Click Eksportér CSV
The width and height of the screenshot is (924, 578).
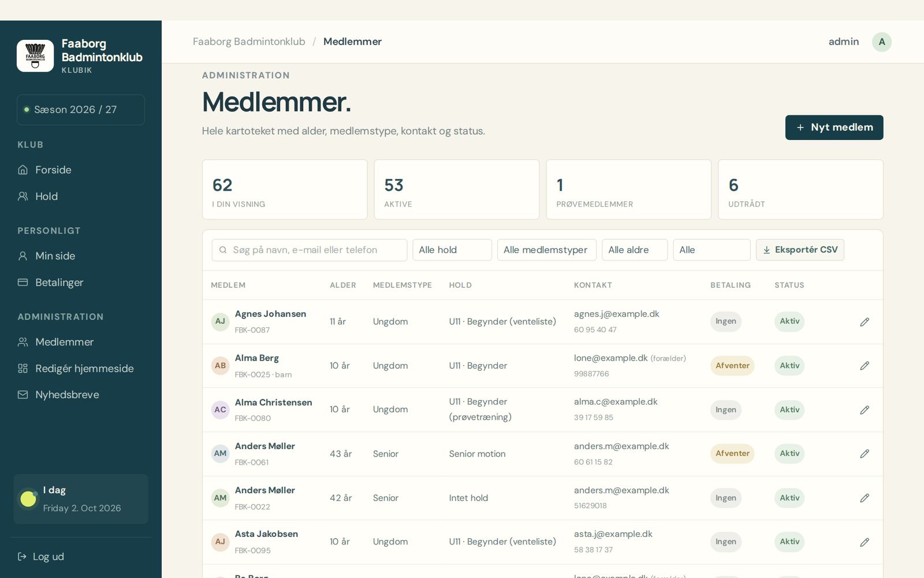(x=800, y=250)
